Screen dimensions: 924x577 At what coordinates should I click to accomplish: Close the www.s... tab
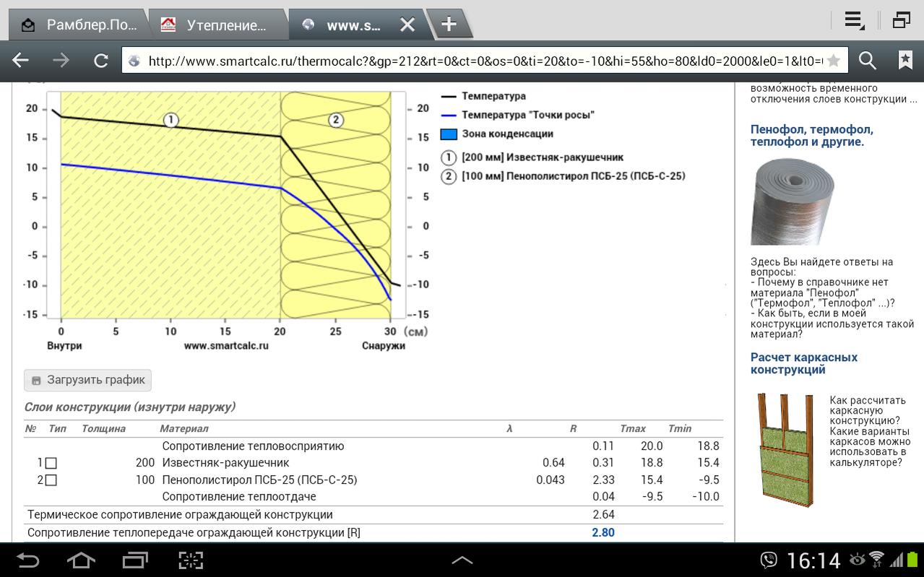407,25
